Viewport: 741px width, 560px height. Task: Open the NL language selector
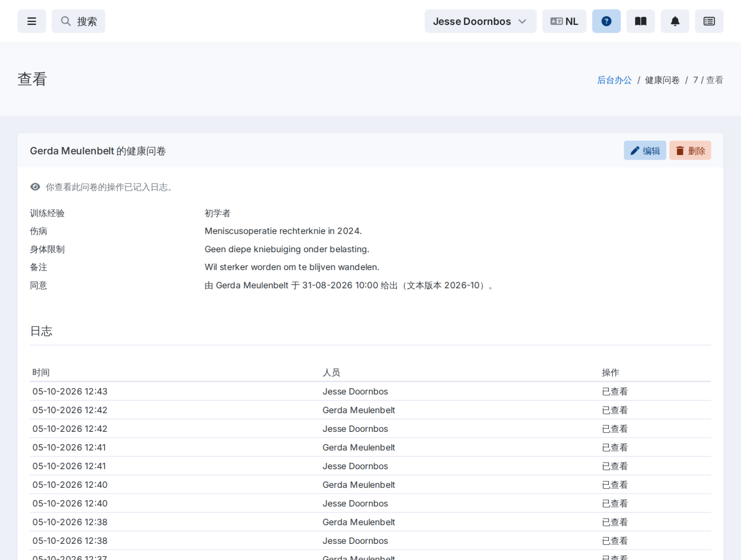564,21
